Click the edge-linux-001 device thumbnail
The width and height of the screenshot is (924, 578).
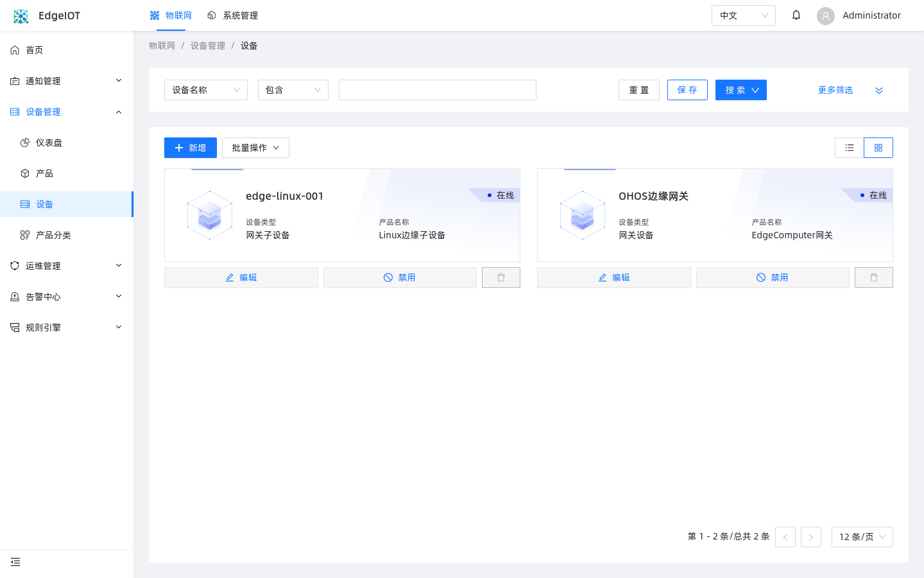(x=210, y=215)
